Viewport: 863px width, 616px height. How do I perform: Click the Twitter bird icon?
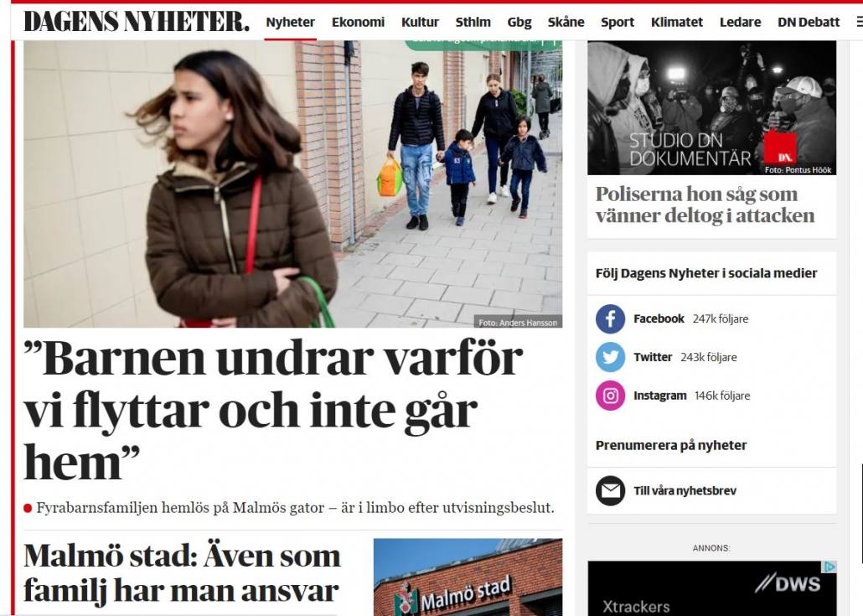(610, 357)
